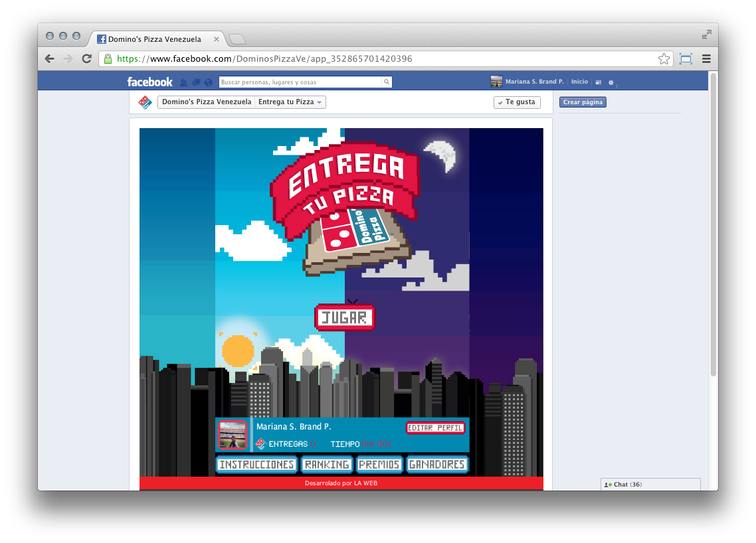
Task: Bookmark page with the star icon
Action: point(664,58)
